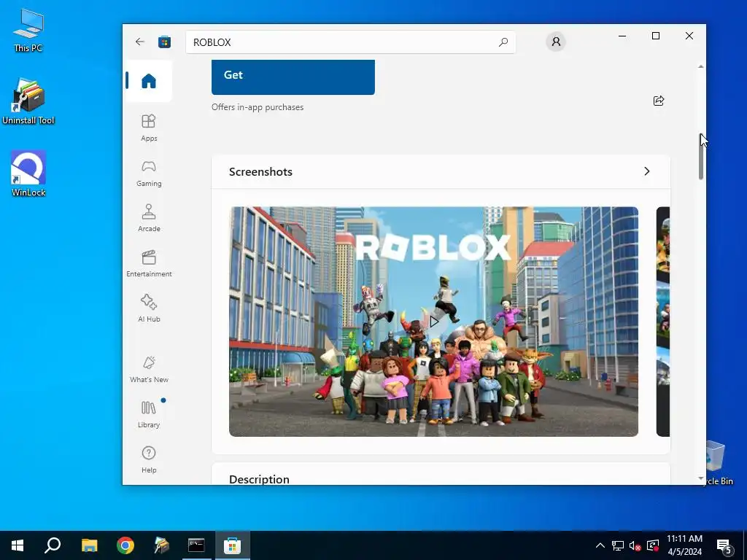Select Uninstall Tool desktop shortcut
The width and height of the screenshot is (747, 560).
[x=28, y=101]
